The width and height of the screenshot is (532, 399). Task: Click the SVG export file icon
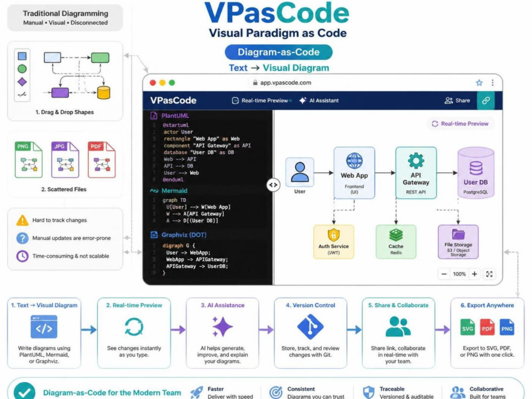(467, 328)
